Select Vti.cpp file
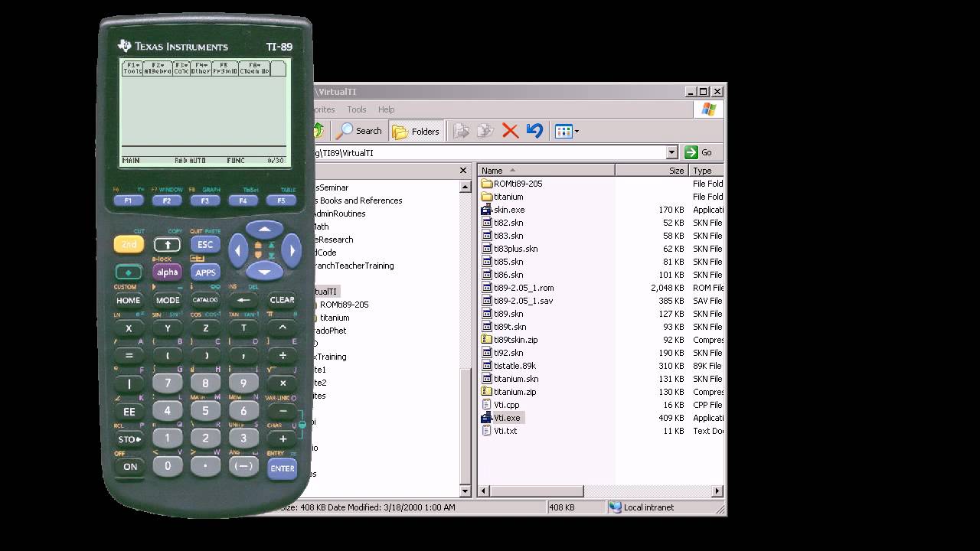 click(x=501, y=405)
